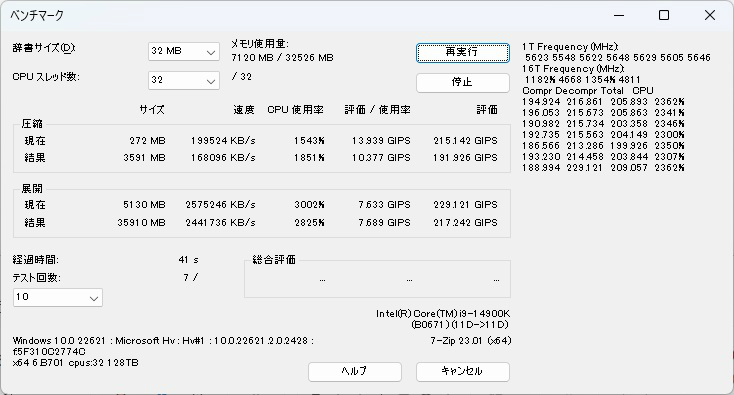Click the 速度 column header
Image resolution: width=734 pixels, height=395 pixels.
coord(244,110)
